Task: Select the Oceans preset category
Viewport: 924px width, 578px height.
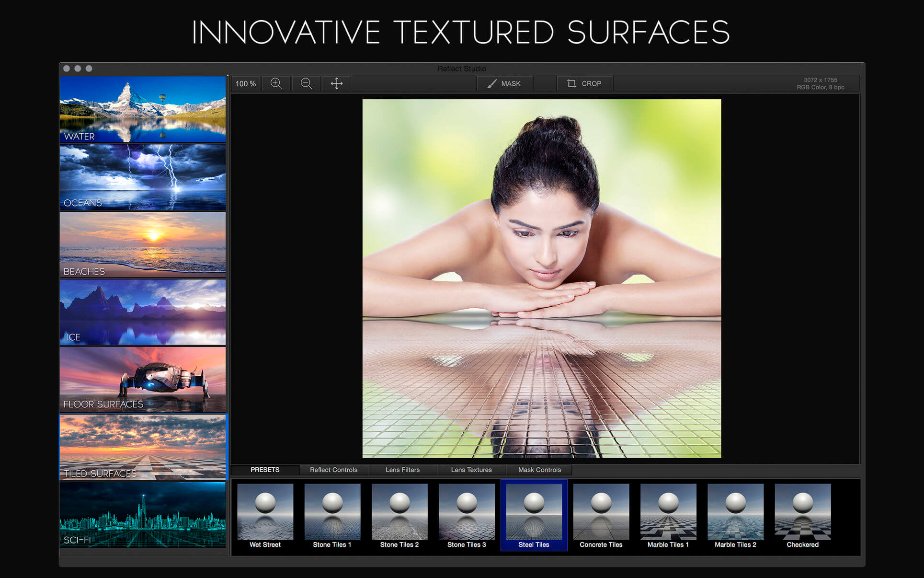Action: click(143, 177)
